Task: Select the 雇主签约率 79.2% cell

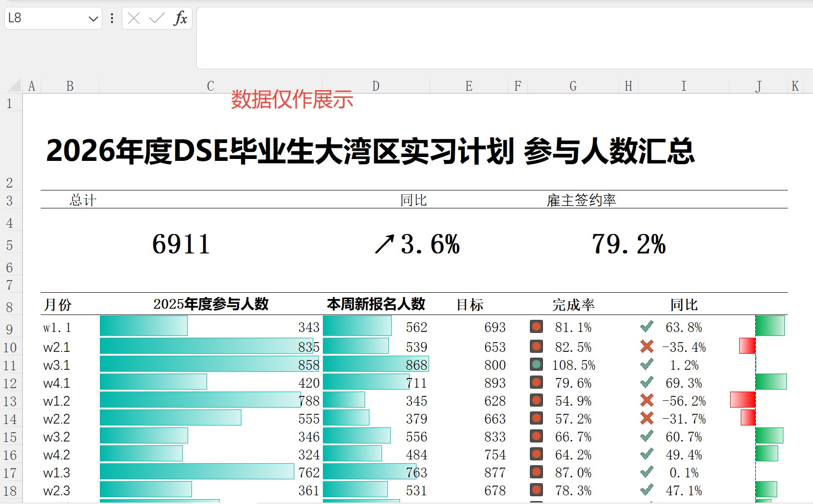Action: 628,244
